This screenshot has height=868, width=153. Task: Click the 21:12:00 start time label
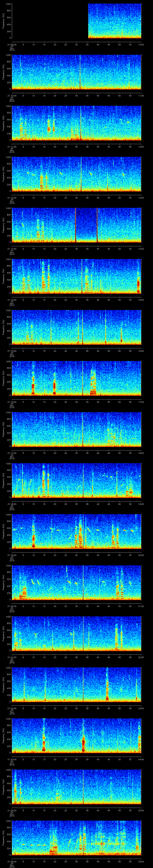[12, 198]
